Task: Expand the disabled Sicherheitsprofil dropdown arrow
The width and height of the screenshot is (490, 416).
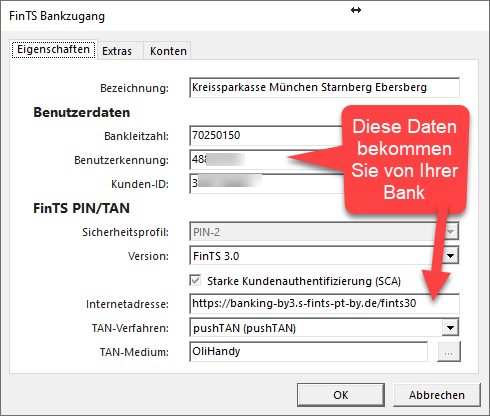Action: (x=450, y=232)
